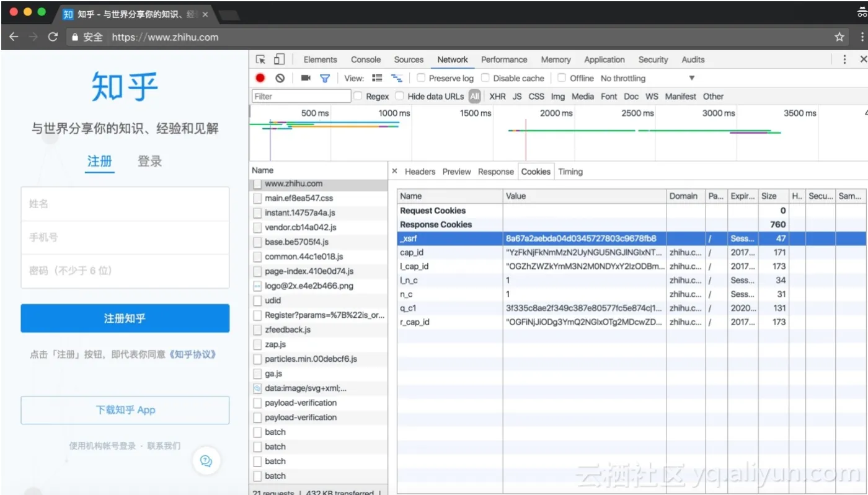Filter requests by Img type
868x495 pixels.
coord(558,96)
